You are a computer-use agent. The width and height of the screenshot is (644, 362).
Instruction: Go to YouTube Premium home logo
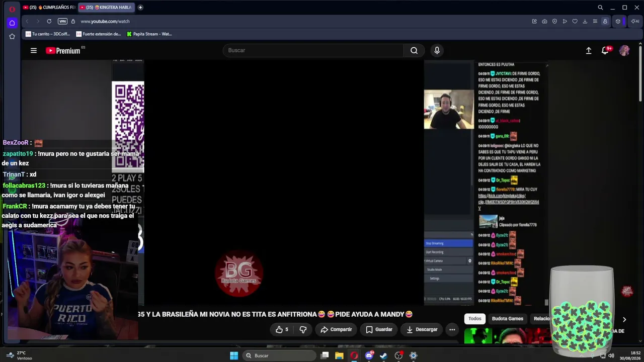tap(63, 50)
